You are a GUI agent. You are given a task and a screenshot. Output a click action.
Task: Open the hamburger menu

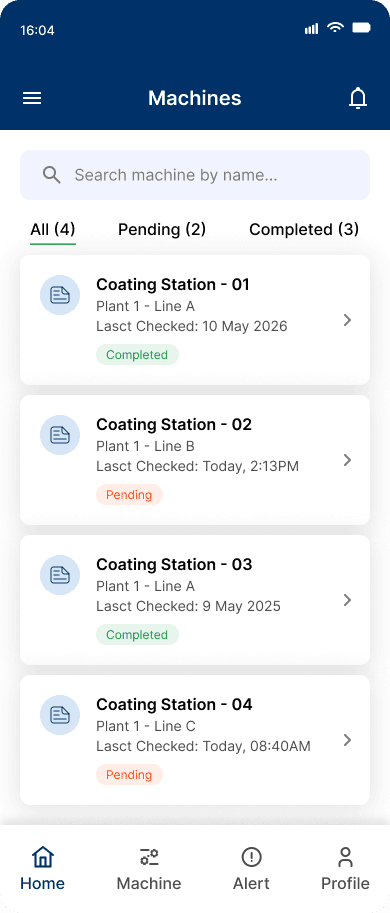tap(32, 98)
